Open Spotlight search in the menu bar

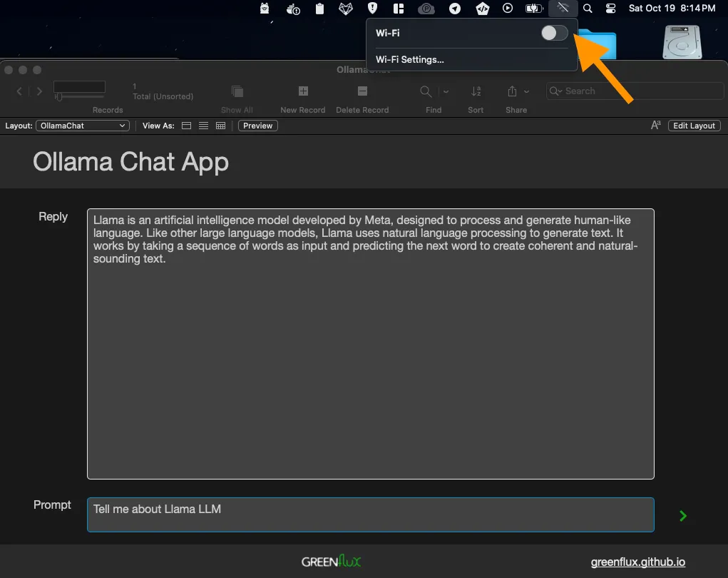(588, 9)
